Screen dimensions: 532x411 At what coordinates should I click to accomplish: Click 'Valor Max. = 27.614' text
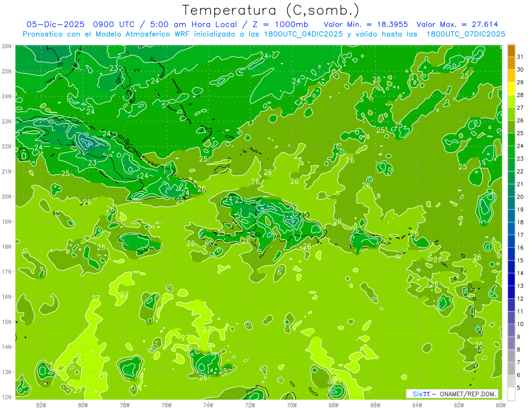(x=457, y=24)
